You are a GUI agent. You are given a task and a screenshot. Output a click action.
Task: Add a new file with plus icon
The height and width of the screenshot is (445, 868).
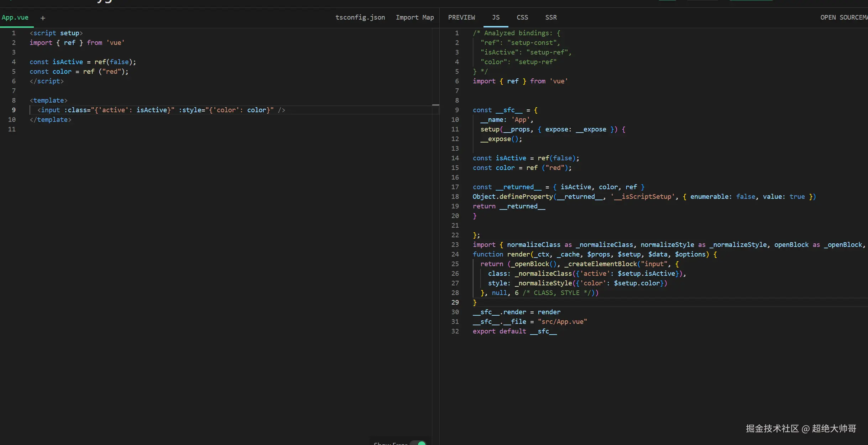point(43,18)
